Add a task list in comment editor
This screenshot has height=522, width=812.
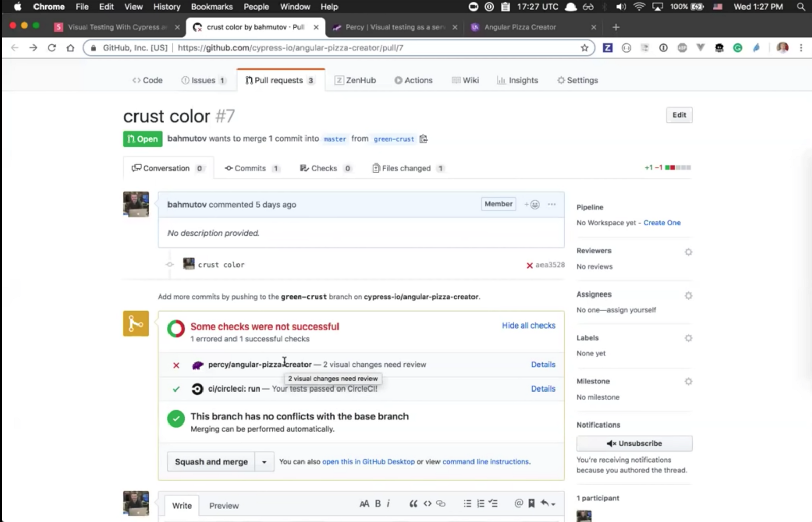pos(493,504)
